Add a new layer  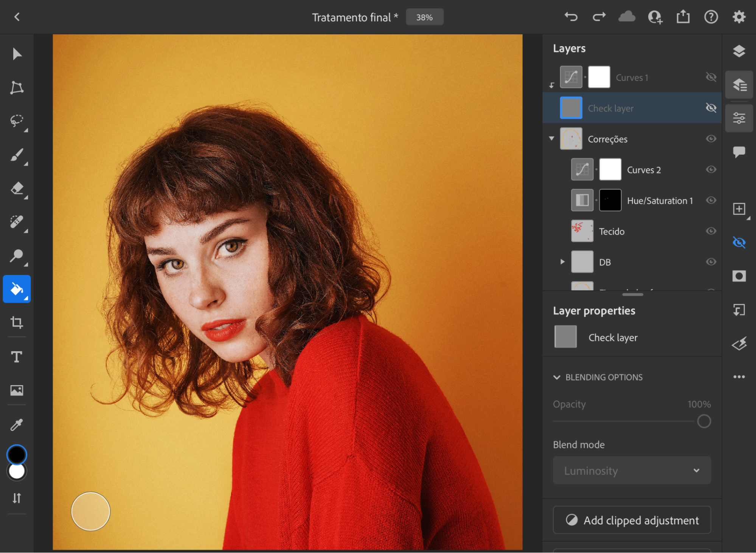(739, 209)
